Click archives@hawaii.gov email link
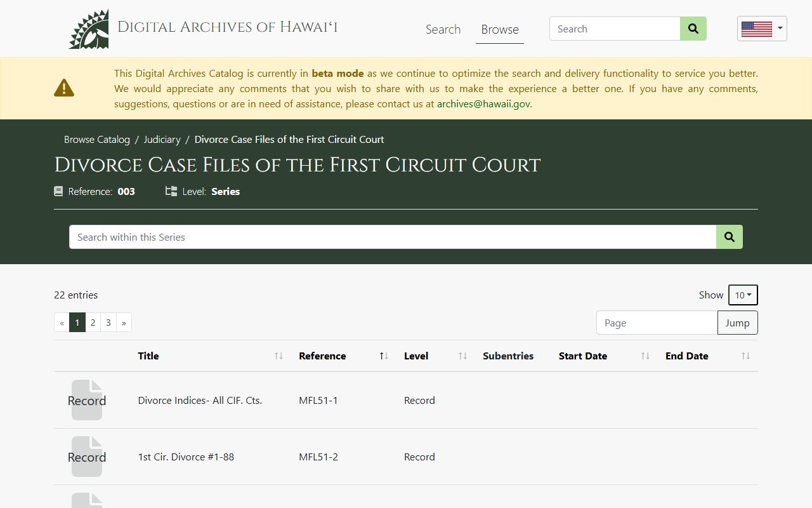Image resolution: width=812 pixels, height=508 pixels. coord(483,104)
